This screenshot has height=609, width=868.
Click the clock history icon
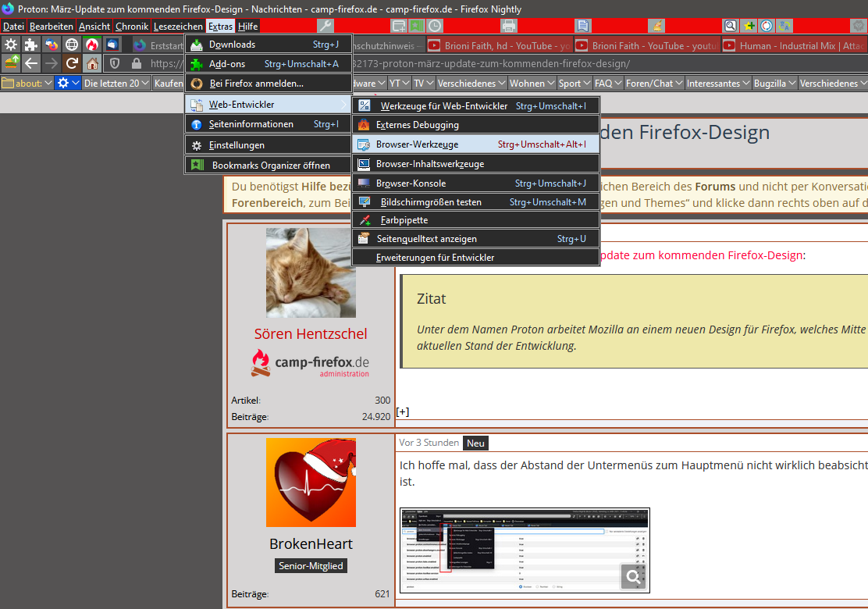[434, 26]
